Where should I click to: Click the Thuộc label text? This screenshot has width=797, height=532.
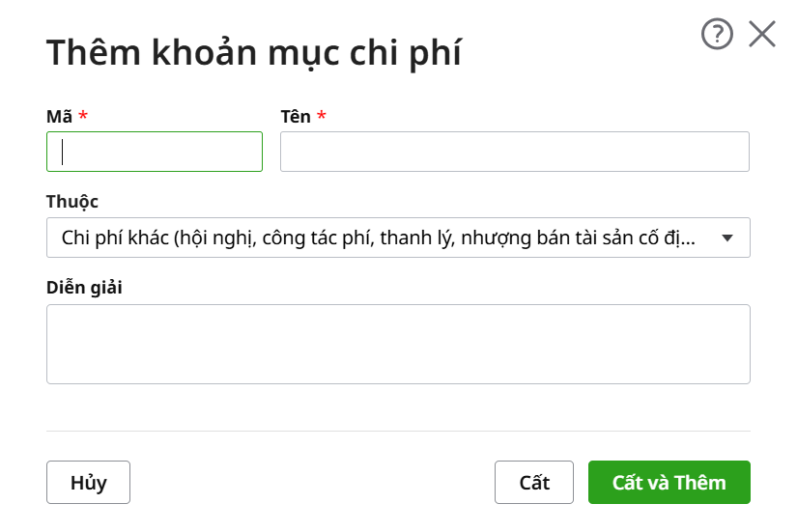(72, 202)
